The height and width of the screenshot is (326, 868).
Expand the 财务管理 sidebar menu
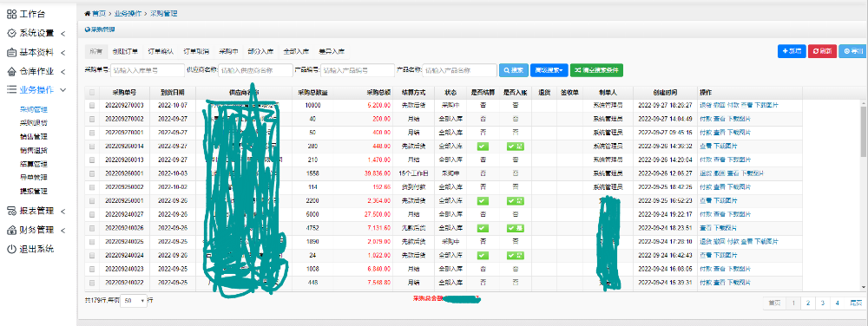pos(63,231)
